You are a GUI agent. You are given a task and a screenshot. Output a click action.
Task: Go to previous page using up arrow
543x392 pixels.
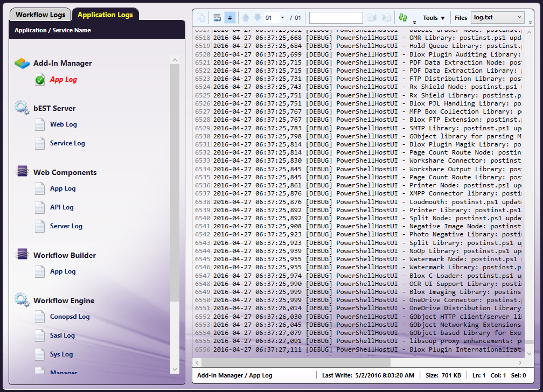tap(246, 18)
